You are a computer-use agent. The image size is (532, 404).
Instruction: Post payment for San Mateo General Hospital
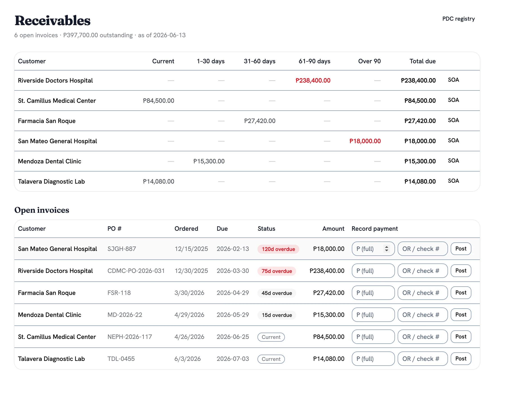point(461,248)
